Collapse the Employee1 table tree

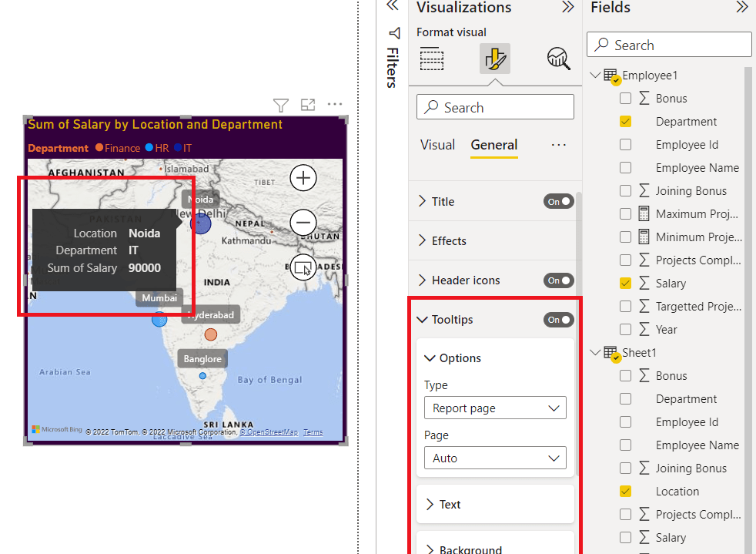[595, 76]
